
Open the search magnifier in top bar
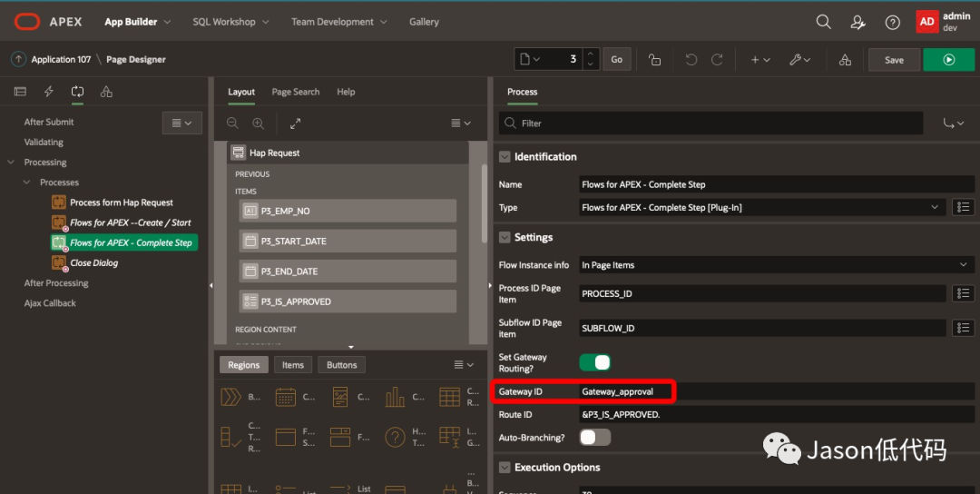pos(824,22)
